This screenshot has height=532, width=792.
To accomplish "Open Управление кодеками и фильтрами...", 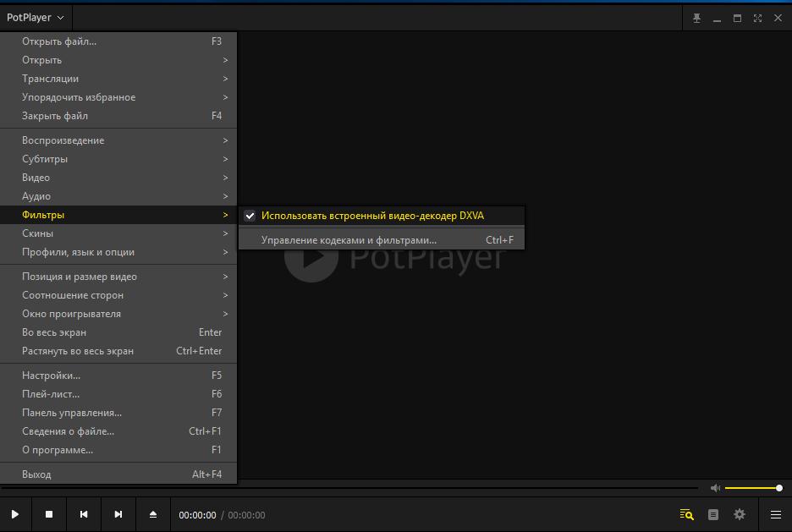I will click(x=349, y=240).
